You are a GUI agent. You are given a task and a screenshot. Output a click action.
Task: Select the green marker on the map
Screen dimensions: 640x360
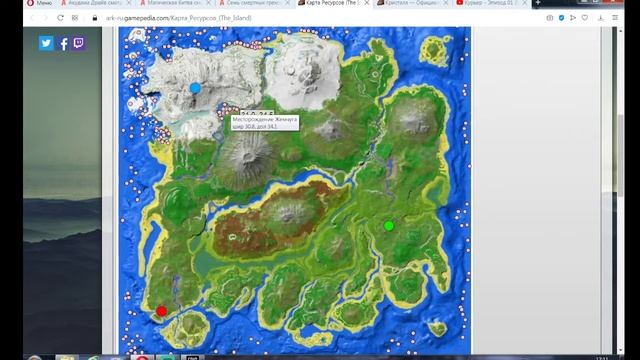389,226
